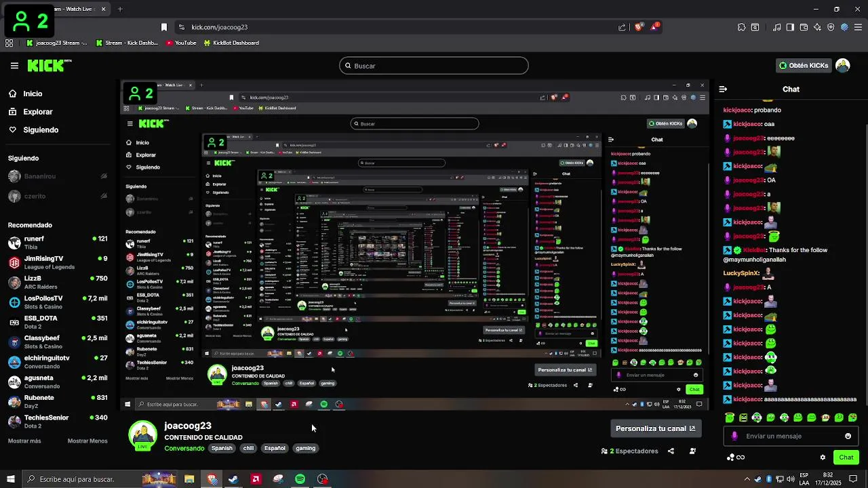Open Steam from the taskbar
The height and width of the screenshot is (488, 868).
click(233, 479)
